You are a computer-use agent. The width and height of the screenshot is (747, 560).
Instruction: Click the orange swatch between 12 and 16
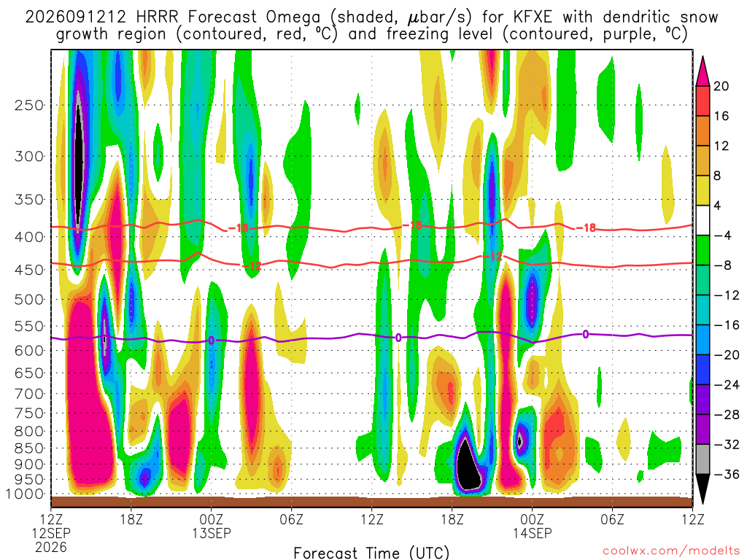(x=703, y=131)
